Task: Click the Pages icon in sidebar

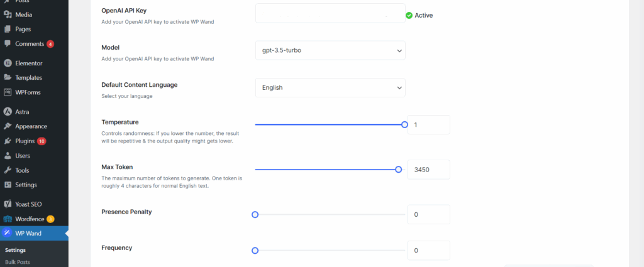Action: 8,29
